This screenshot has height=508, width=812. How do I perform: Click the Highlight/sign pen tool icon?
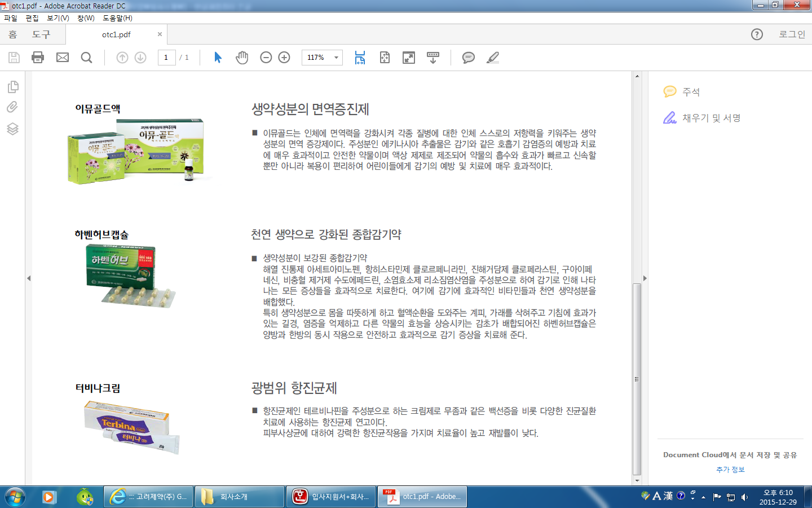[493, 58]
